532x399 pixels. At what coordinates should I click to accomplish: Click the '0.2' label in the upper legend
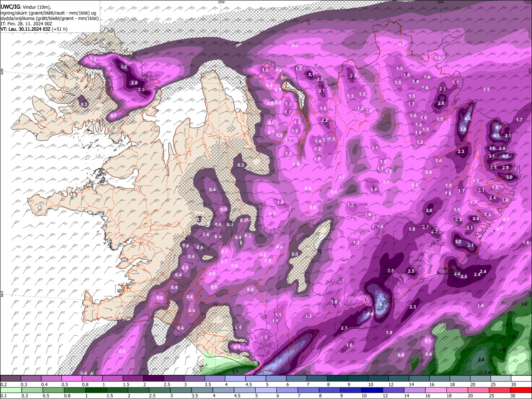click(x=3, y=384)
